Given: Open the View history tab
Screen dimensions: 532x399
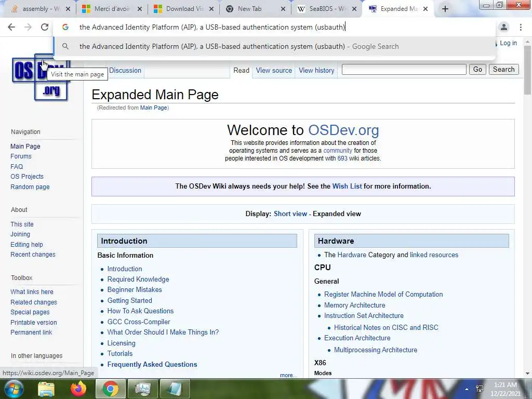Looking at the screenshot, I should point(316,71).
